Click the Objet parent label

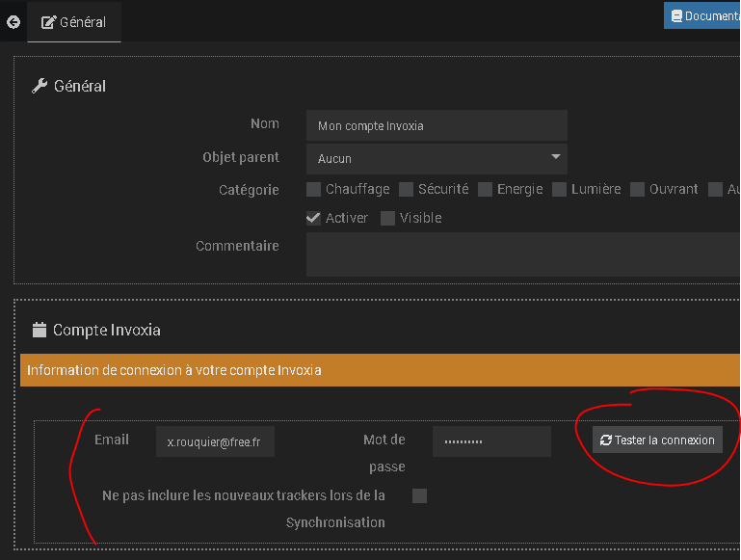tap(241, 157)
